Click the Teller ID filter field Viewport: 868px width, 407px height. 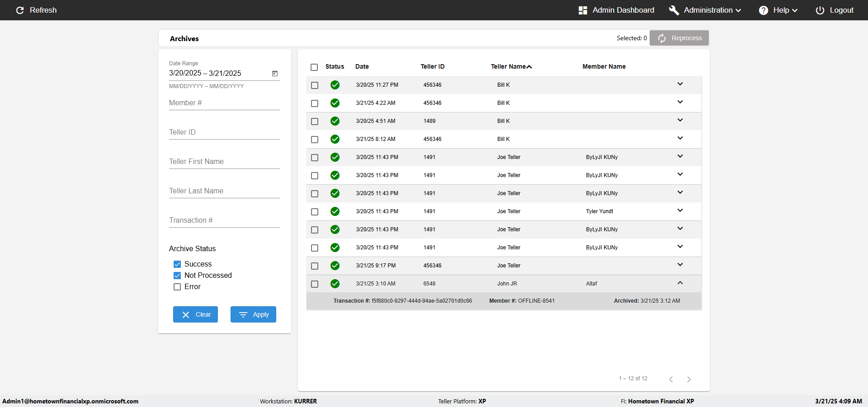pyautogui.click(x=224, y=132)
